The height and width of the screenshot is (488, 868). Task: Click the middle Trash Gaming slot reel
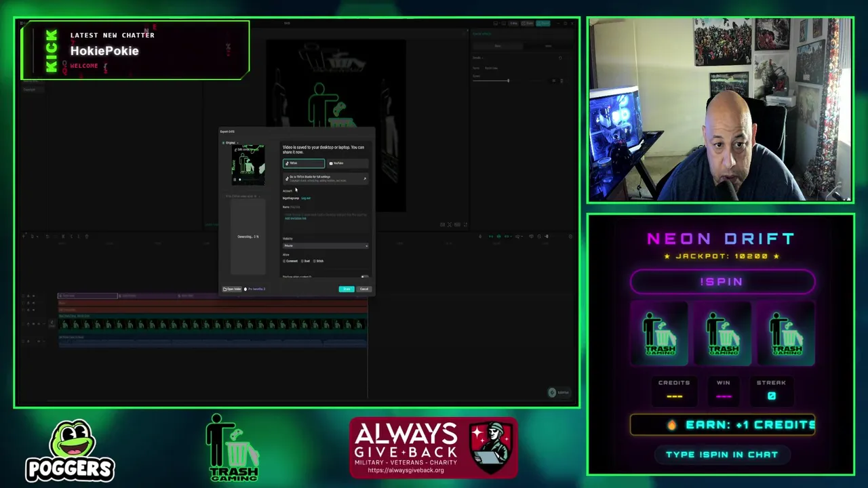tap(723, 333)
